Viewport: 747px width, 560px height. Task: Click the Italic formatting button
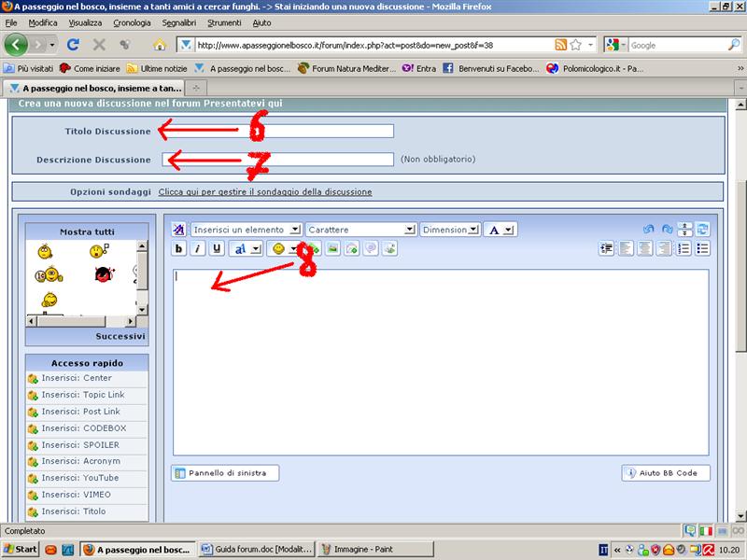(198, 248)
